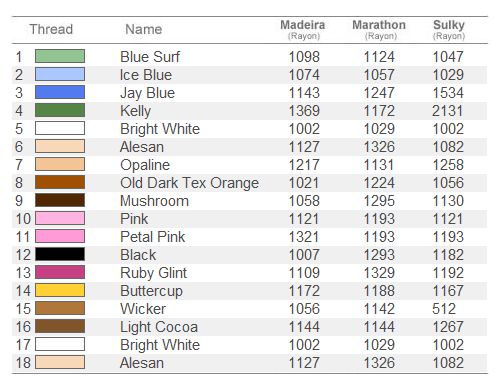Select the Ruby Glint magenta swatch

tap(60, 272)
